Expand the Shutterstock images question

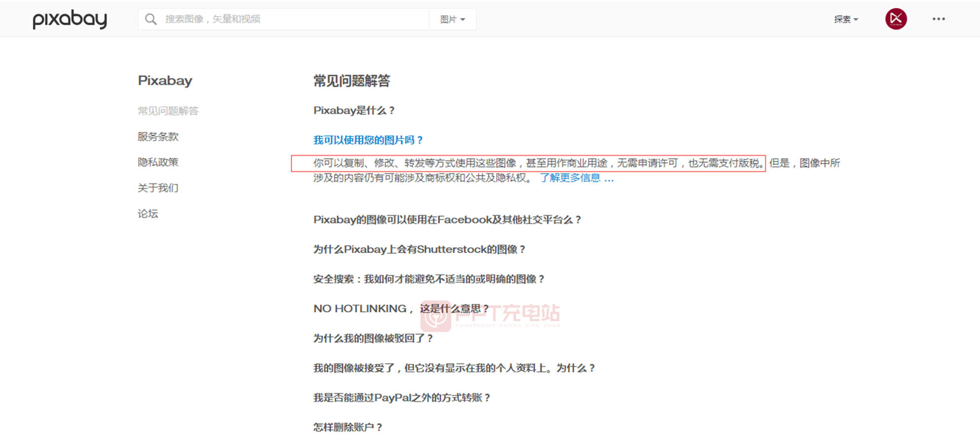click(x=419, y=249)
